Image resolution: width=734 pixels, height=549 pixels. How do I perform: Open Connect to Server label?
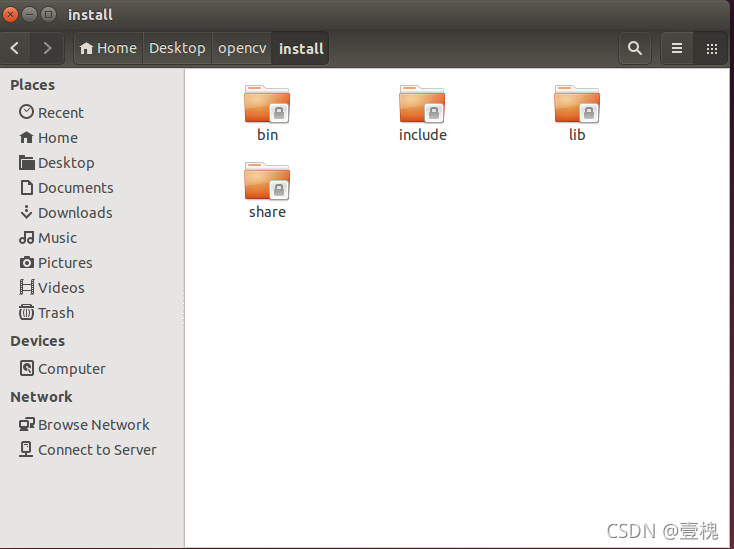(97, 450)
